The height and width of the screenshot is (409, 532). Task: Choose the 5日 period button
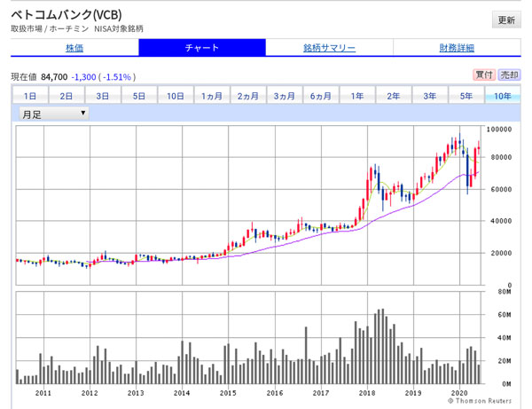(x=139, y=96)
